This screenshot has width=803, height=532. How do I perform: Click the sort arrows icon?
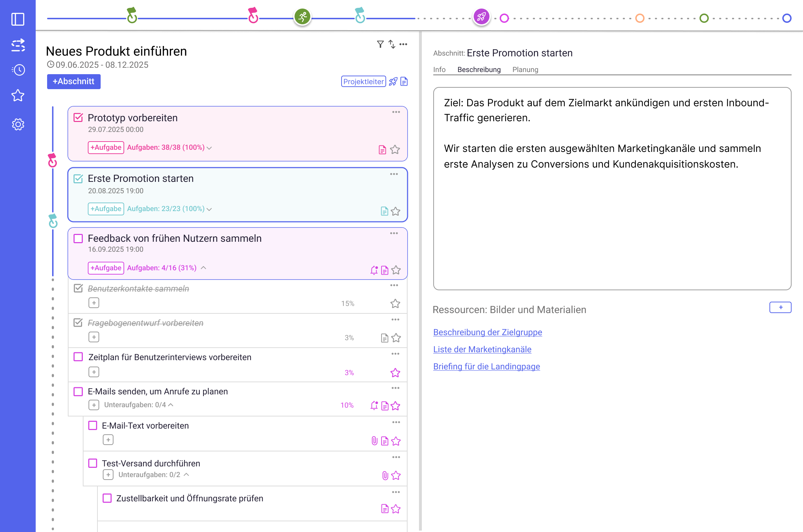(392, 44)
